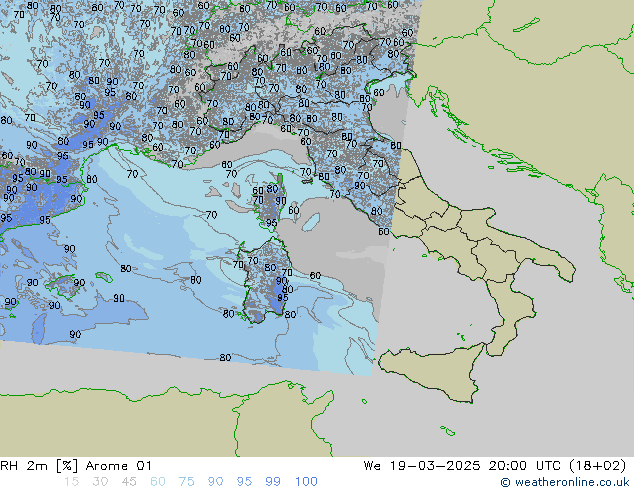
Task: Click the 'Arome 01' model label
Action: [118, 466]
